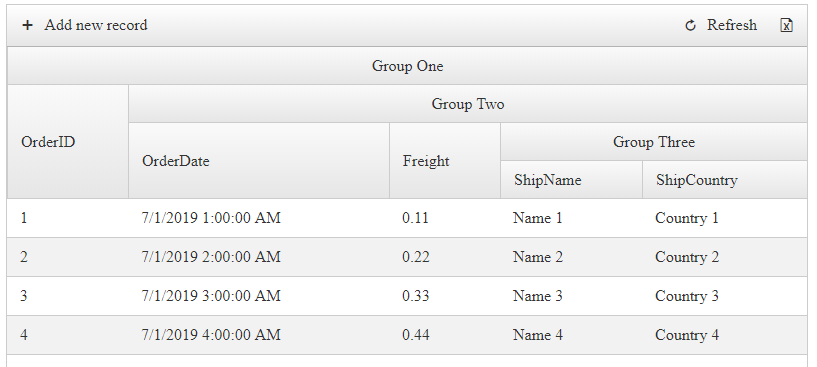Click the Add new record button
The width and height of the screenshot is (817, 367).
[85, 25]
